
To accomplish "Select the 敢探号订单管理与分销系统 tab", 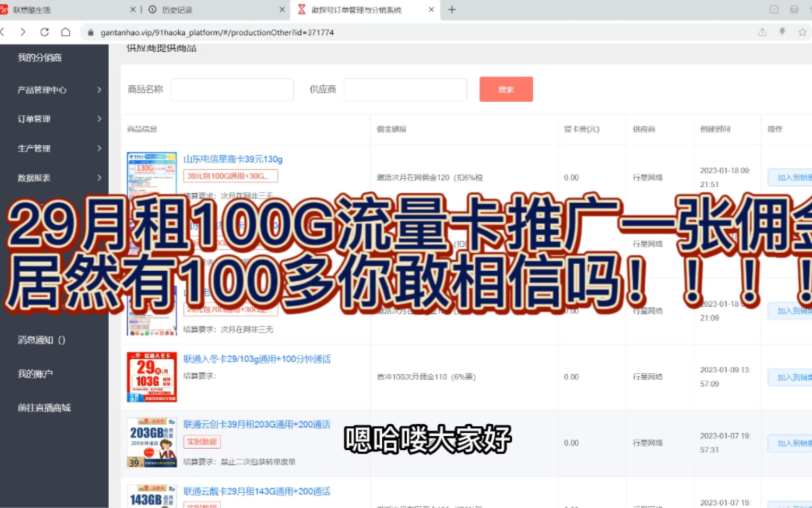I will (364, 10).
